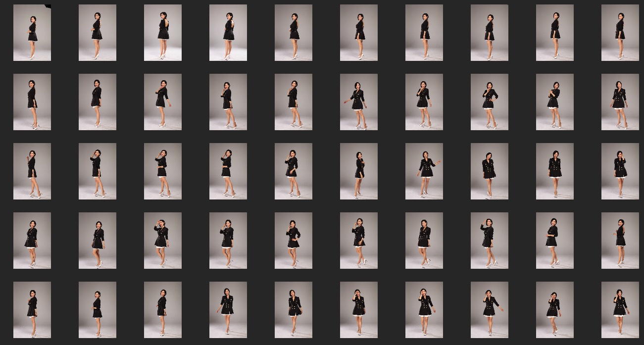Open the first thumbnail in the top row
The image size is (644, 345).
[x=32, y=33]
